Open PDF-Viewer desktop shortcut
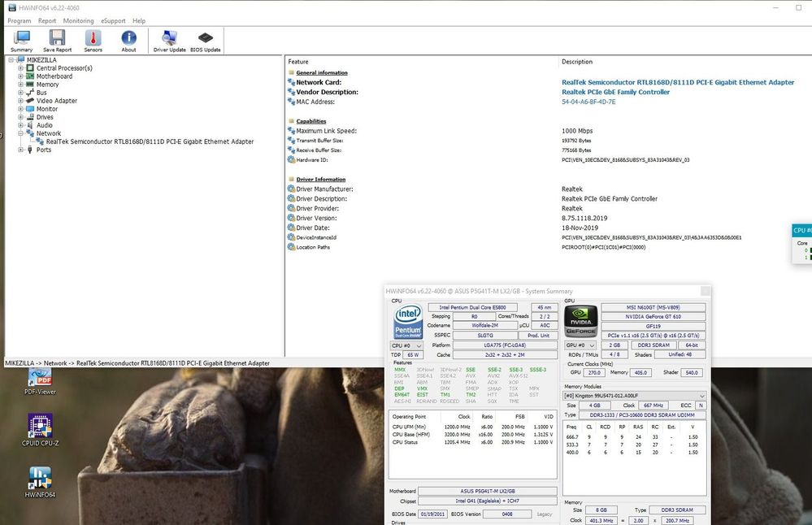The image size is (812, 525). click(40, 382)
